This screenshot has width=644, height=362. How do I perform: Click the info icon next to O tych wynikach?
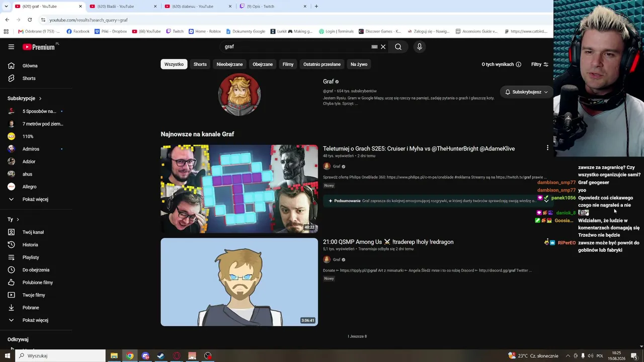point(519,64)
